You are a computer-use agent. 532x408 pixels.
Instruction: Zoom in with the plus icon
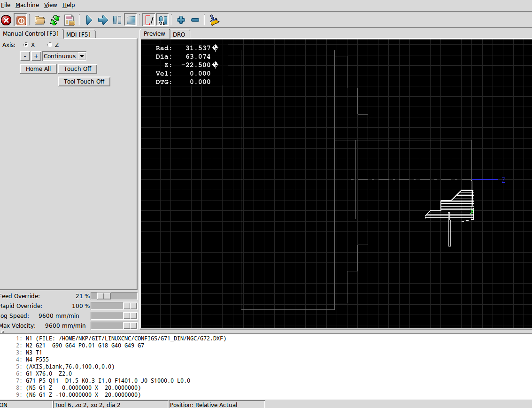pyautogui.click(x=181, y=20)
